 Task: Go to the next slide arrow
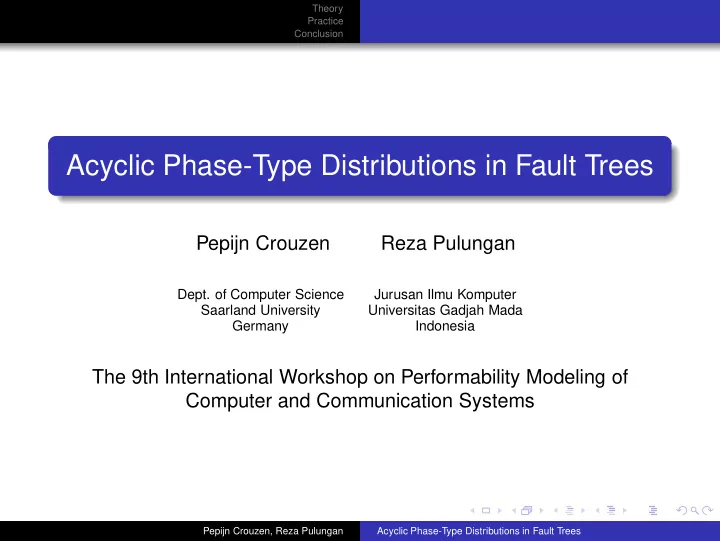tap(500, 511)
